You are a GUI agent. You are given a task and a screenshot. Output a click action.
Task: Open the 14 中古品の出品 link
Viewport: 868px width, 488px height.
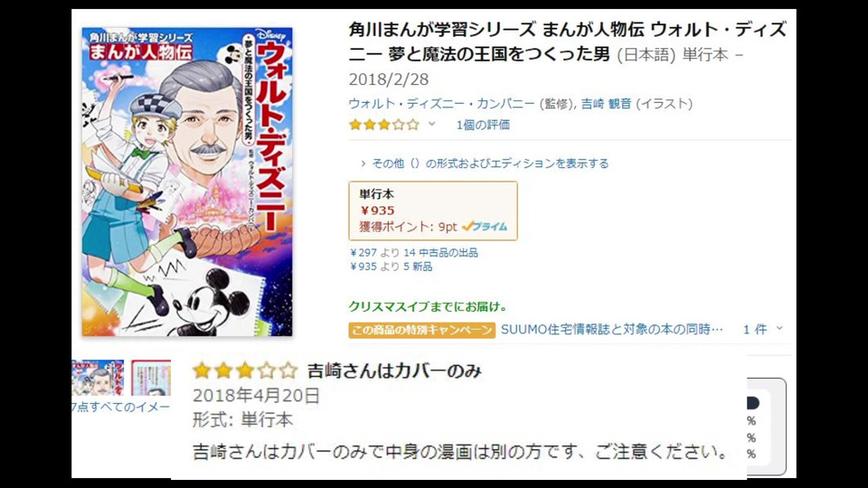pos(440,253)
